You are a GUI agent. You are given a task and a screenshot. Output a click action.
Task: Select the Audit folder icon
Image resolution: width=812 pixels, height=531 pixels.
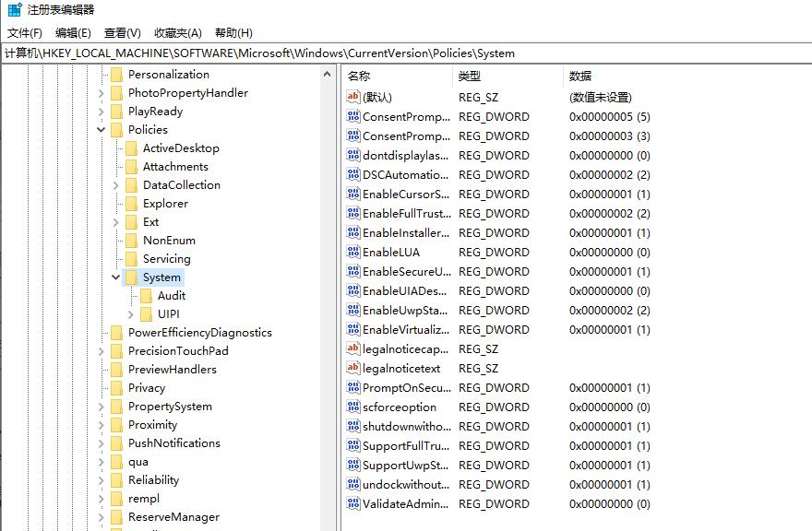[x=146, y=296]
